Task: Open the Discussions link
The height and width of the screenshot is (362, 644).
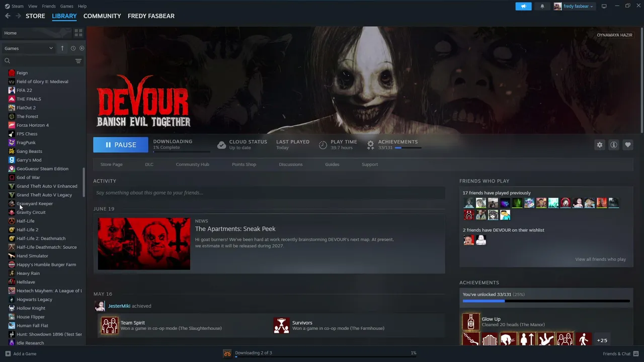Action: (x=291, y=164)
